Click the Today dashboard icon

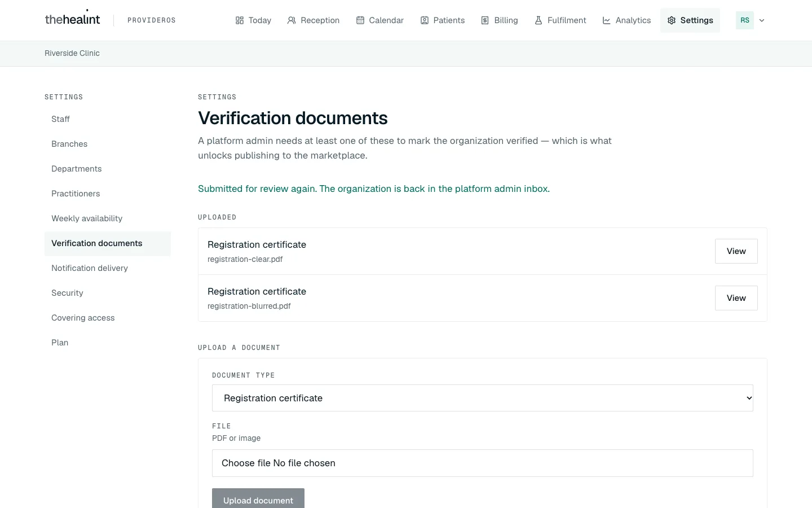click(x=240, y=20)
